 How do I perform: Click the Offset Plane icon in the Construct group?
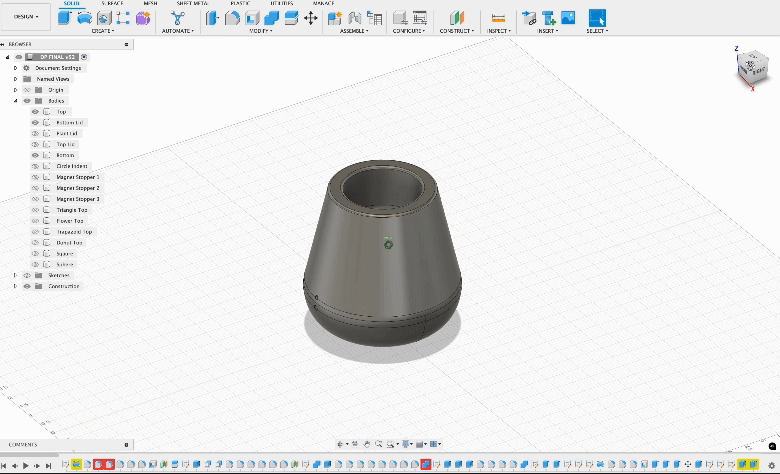pos(457,18)
